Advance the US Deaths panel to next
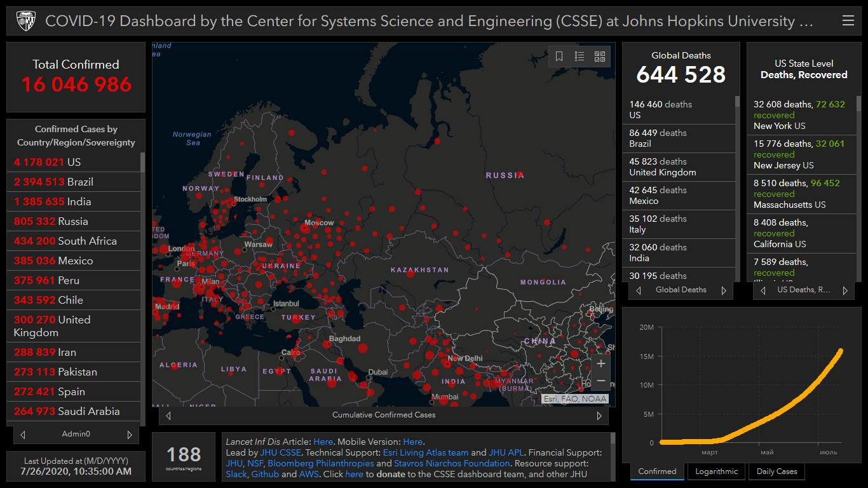868x488 pixels. 845,290
